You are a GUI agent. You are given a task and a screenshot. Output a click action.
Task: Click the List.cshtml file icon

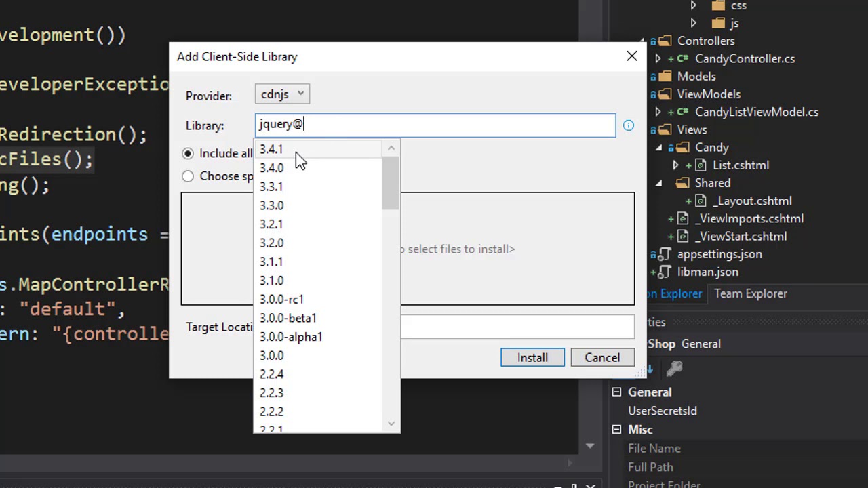coord(701,165)
